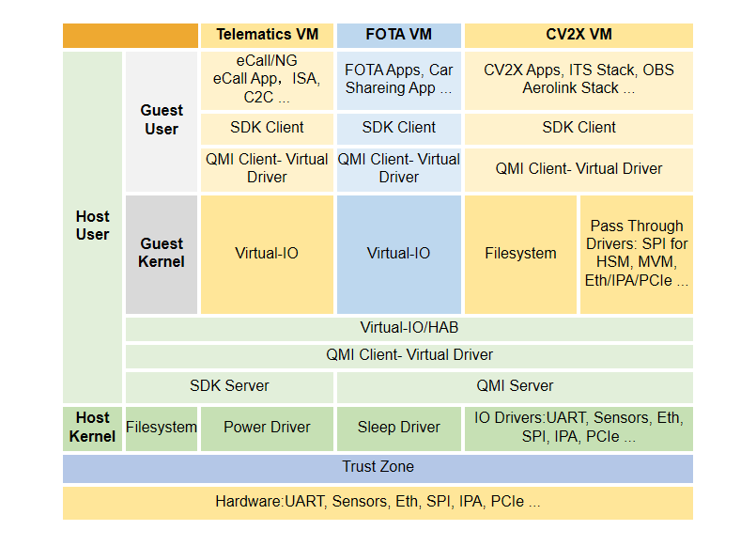Select the Virtual-IO/HAB bar
The image size is (756, 546).
409,328
